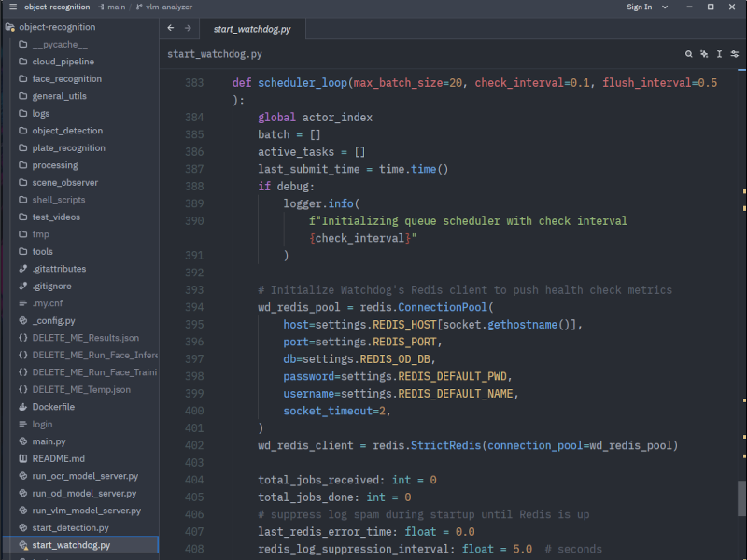This screenshot has width=747, height=560.
Task: Open the vlm-analyzer branch picker
Action: pos(164,7)
